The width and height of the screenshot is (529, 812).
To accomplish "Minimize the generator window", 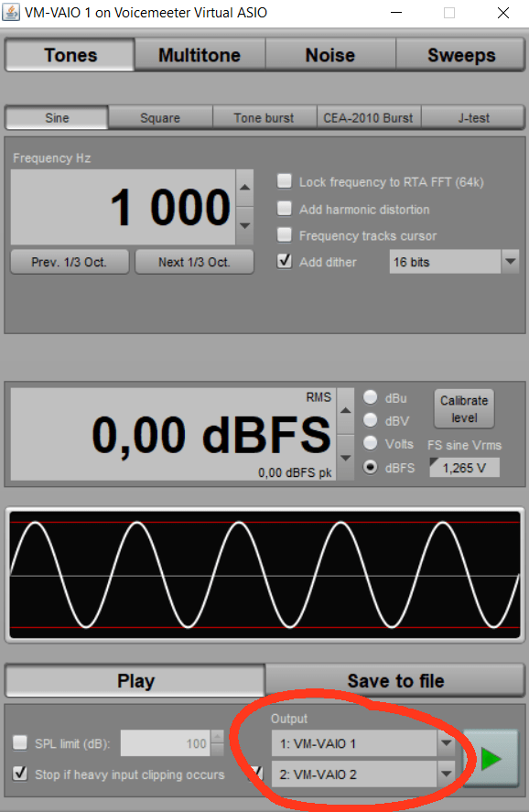I will (396, 13).
